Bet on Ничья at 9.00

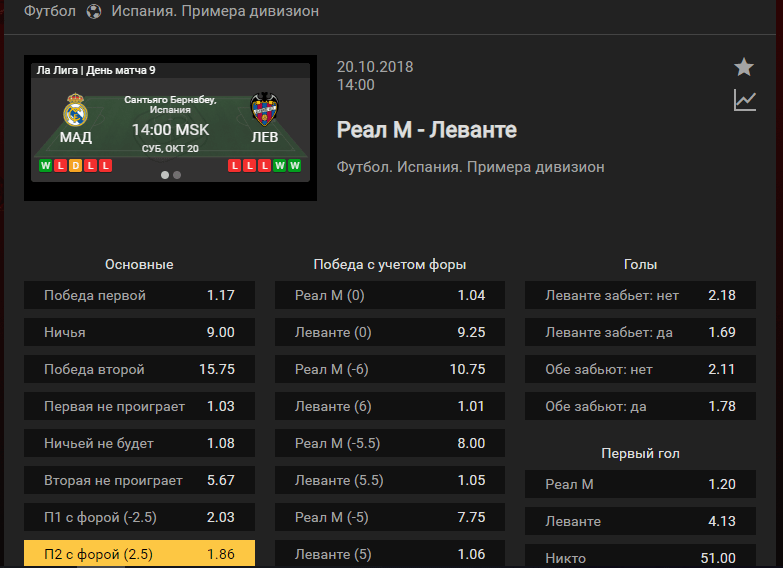[139, 332]
